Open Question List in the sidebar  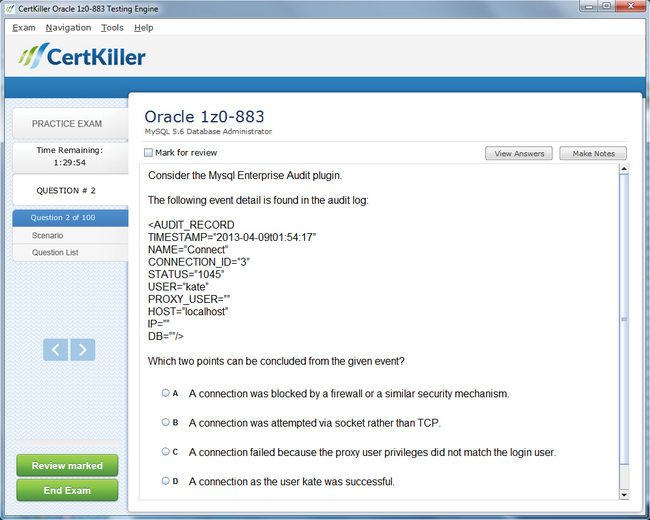pos(55,252)
